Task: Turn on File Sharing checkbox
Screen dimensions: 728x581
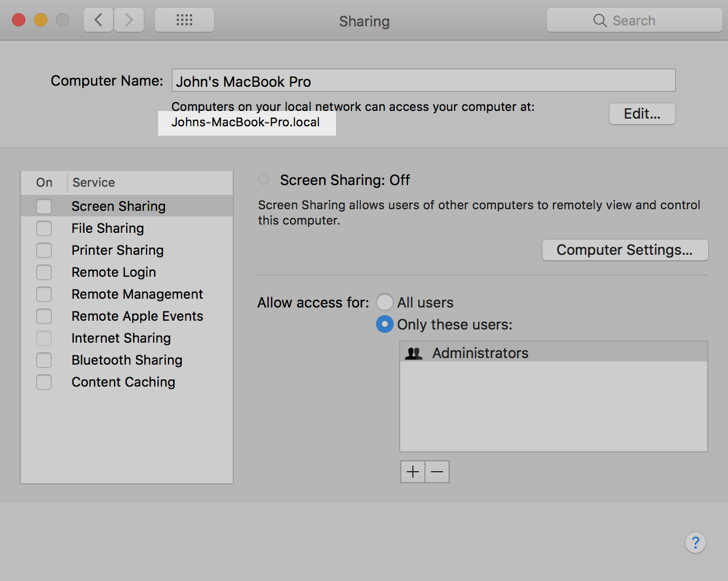Action: [44, 228]
